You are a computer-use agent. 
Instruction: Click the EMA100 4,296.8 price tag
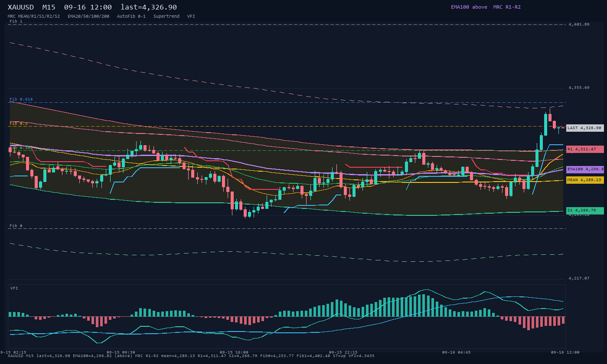tap(585, 169)
